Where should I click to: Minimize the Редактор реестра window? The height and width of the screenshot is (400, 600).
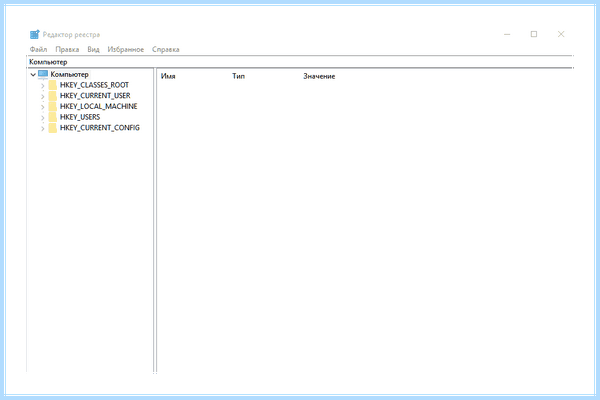tap(507, 34)
